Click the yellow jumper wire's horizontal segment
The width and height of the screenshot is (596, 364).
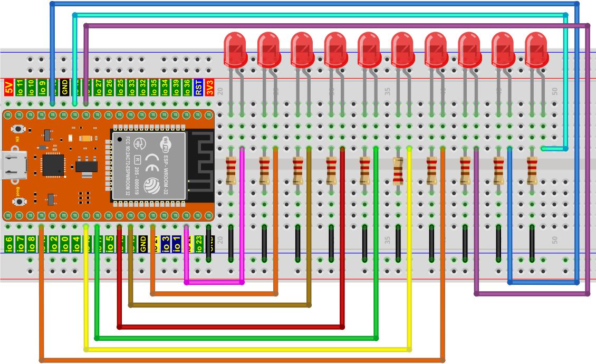248,349
